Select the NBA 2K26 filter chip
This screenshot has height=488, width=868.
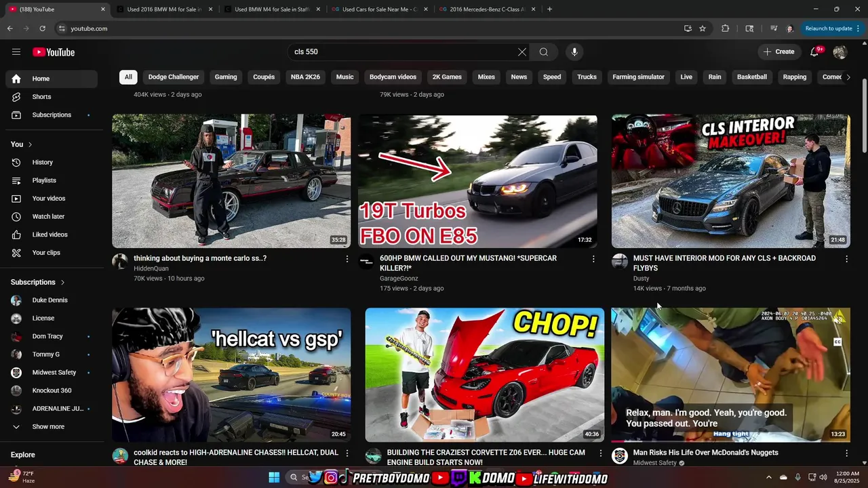(305, 77)
